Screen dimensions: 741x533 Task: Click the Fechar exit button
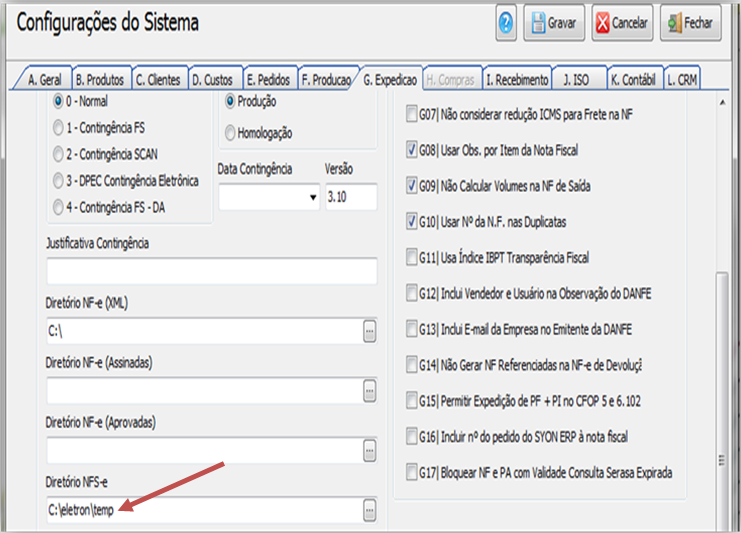(x=690, y=22)
